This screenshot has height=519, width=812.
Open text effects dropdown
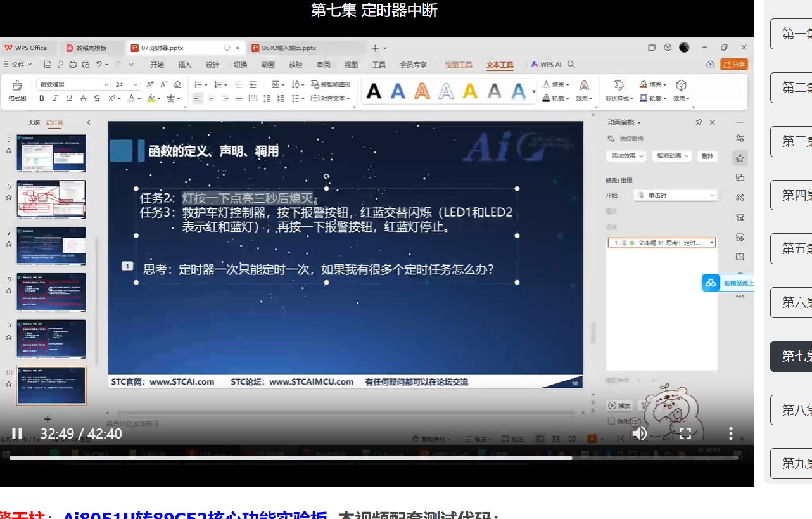click(x=584, y=91)
